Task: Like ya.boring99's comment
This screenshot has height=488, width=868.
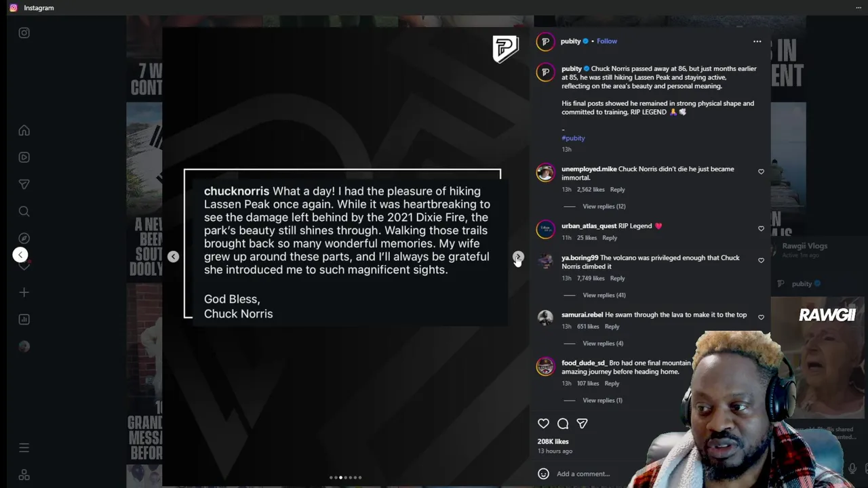Action: click(761, 260)
